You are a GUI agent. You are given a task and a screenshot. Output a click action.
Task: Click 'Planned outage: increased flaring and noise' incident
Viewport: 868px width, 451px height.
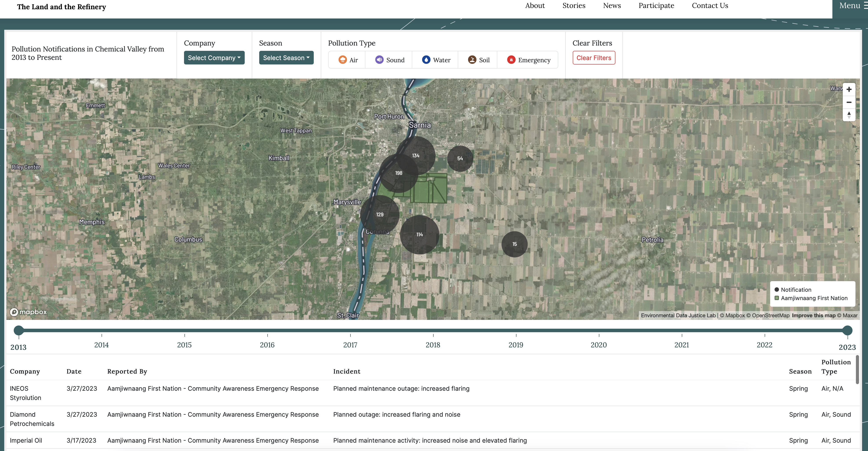397,415
